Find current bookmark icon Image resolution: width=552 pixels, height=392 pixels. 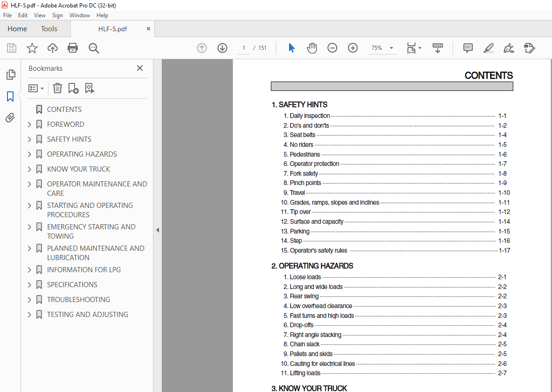(x=90, y=88)
